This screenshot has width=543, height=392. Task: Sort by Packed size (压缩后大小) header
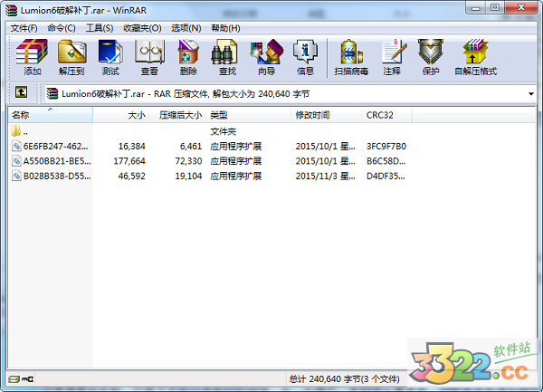[x=177, y=115]
